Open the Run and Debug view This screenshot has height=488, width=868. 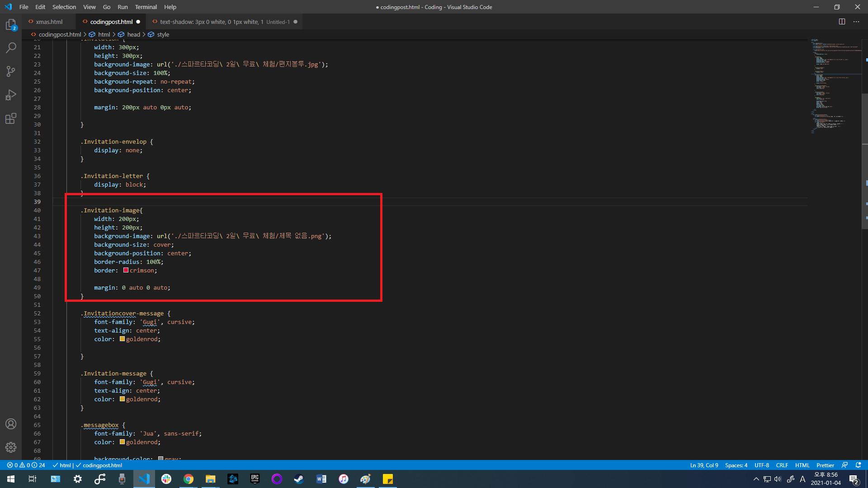point(11,95)
